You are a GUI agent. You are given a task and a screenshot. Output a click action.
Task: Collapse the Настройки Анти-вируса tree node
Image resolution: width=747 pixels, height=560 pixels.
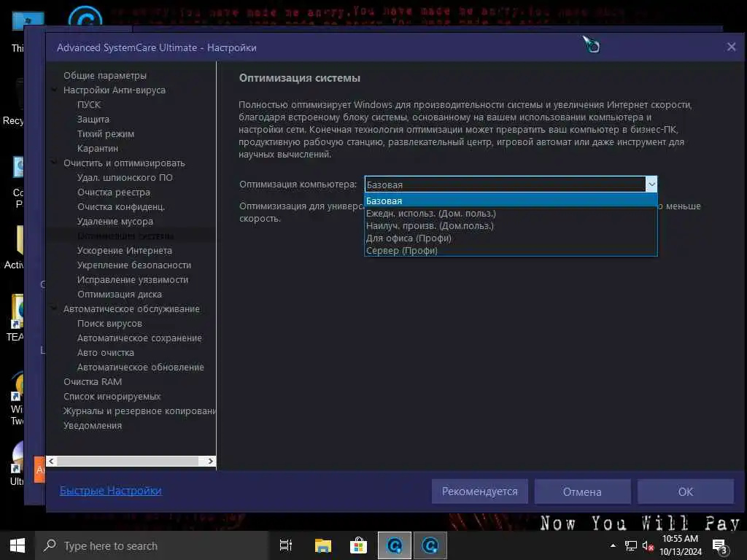pos(54,90)
